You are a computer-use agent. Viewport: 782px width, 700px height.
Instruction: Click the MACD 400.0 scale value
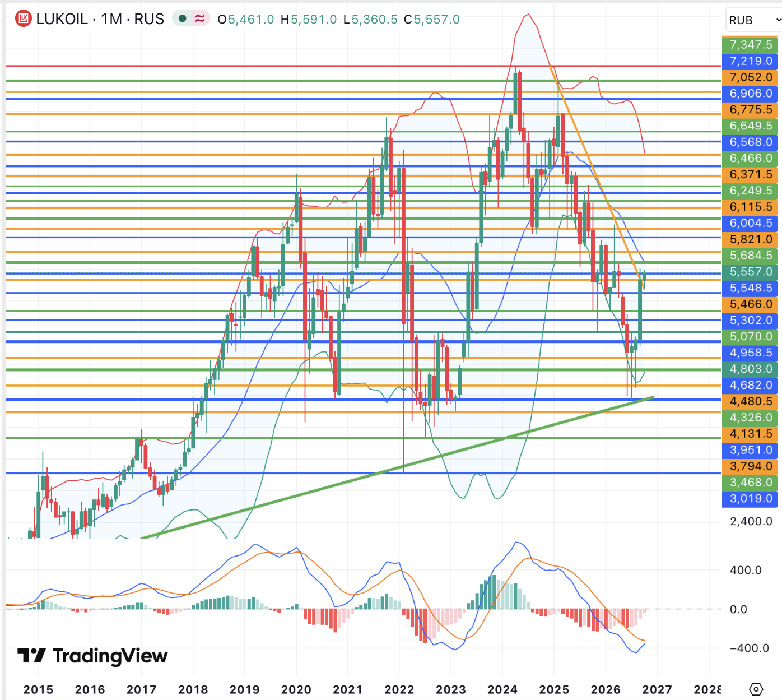coord(746,571)
